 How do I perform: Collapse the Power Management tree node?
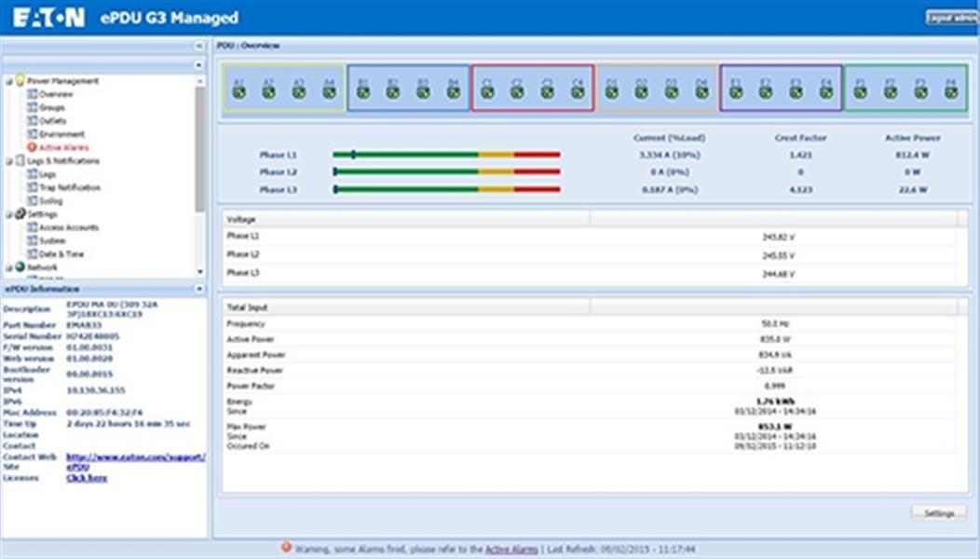[8, 81]
